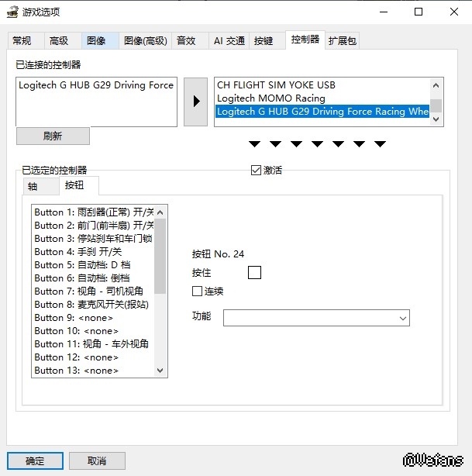
Task: Switch to the 扩展包 tab
Action: coord(342,41)
